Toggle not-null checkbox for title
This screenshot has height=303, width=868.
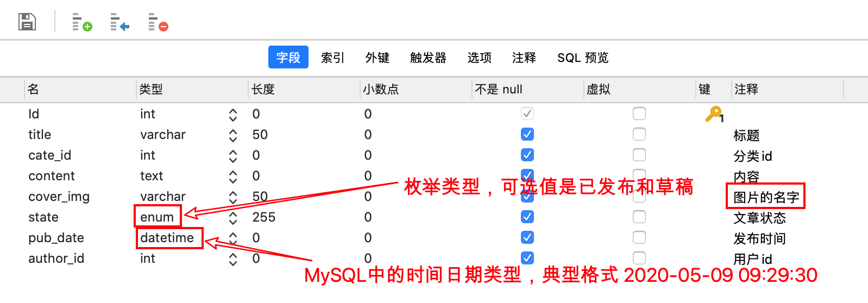(x=527, y=134)
